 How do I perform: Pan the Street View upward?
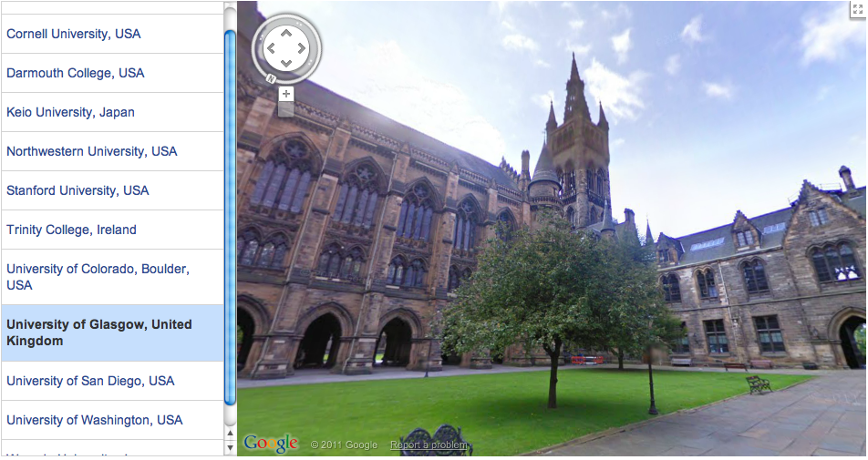(286, 33)
